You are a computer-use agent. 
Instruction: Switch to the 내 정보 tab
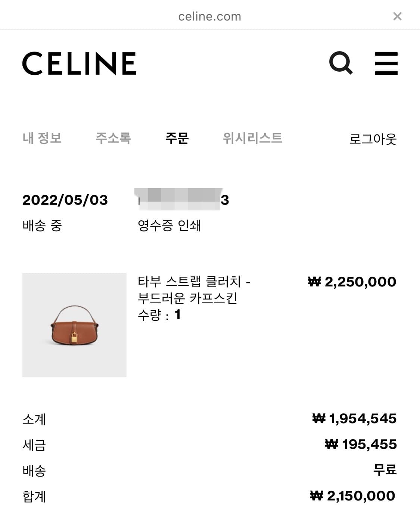pos(42,139)
